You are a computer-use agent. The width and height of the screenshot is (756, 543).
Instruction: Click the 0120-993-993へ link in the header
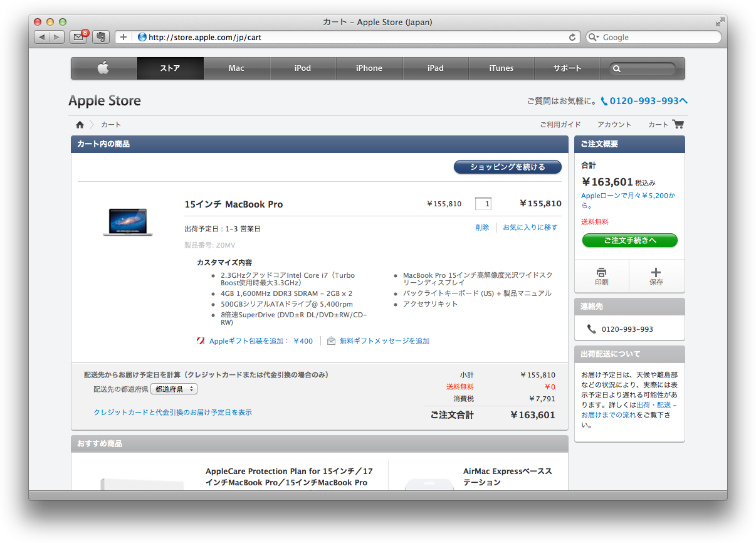tap(644, 101)
